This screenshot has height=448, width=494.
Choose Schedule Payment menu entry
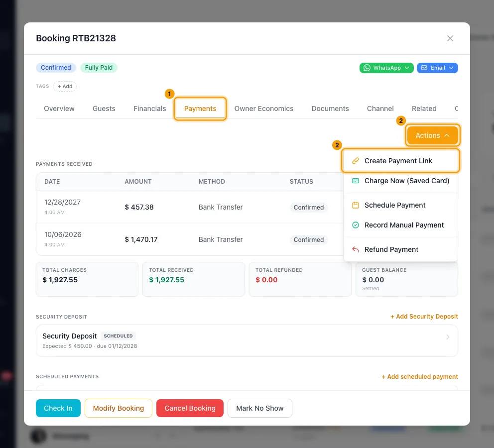point(400,205)
